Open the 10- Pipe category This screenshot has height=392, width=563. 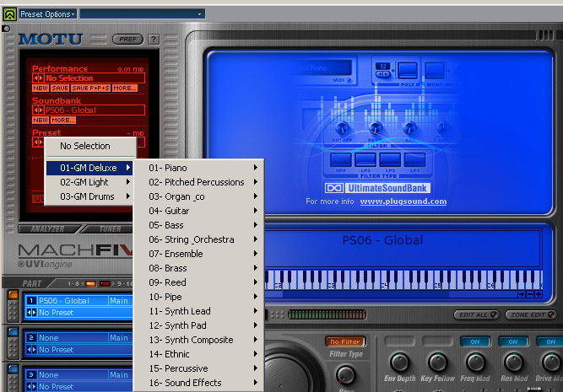[x=198, y=297]
